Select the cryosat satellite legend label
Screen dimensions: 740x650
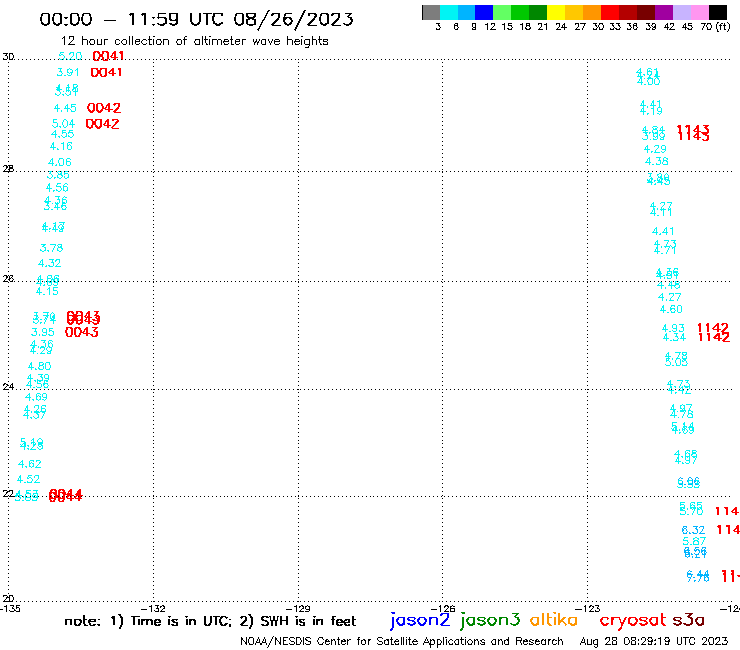pos(633,621)
